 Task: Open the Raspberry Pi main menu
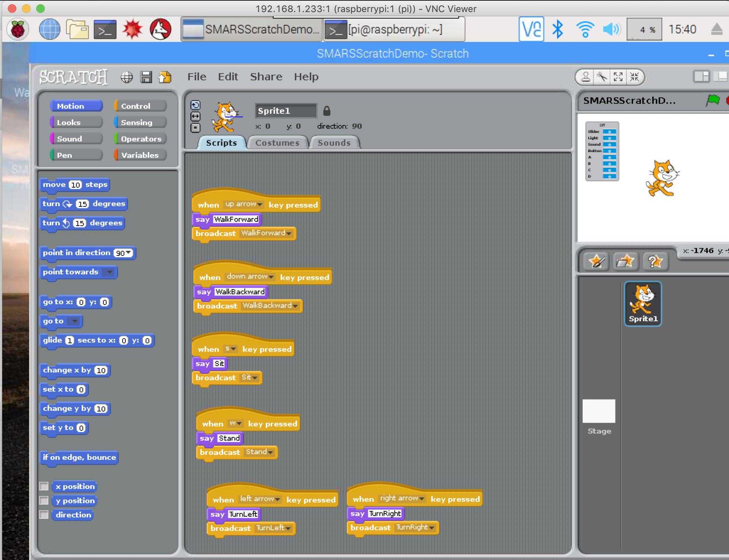18,29
